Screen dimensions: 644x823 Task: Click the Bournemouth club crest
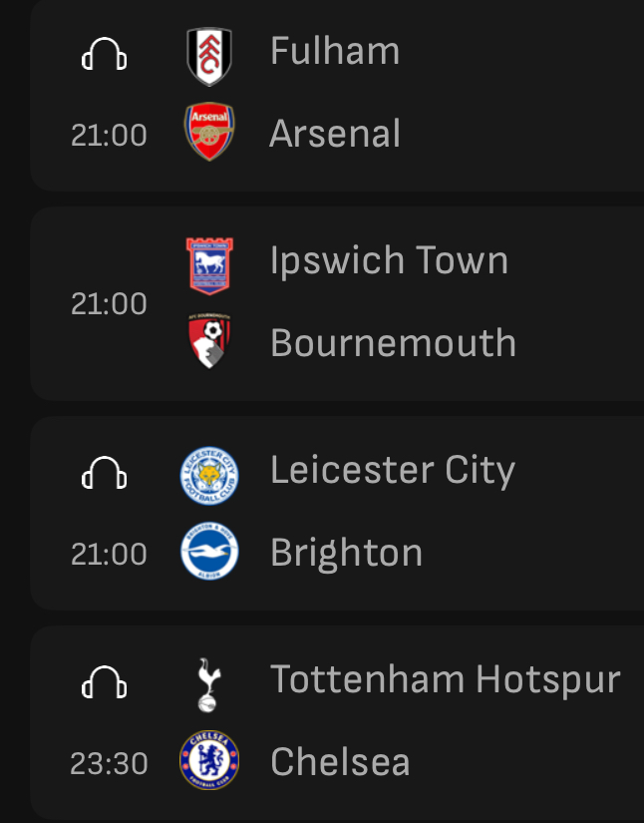pyautogui.click(x=209, y=341)
